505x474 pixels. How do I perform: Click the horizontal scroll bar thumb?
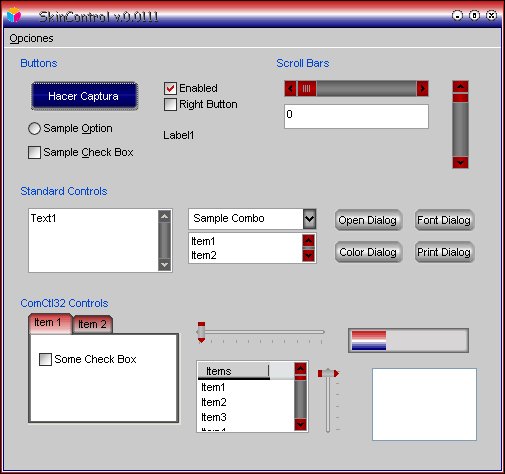(x=307, y=89)
